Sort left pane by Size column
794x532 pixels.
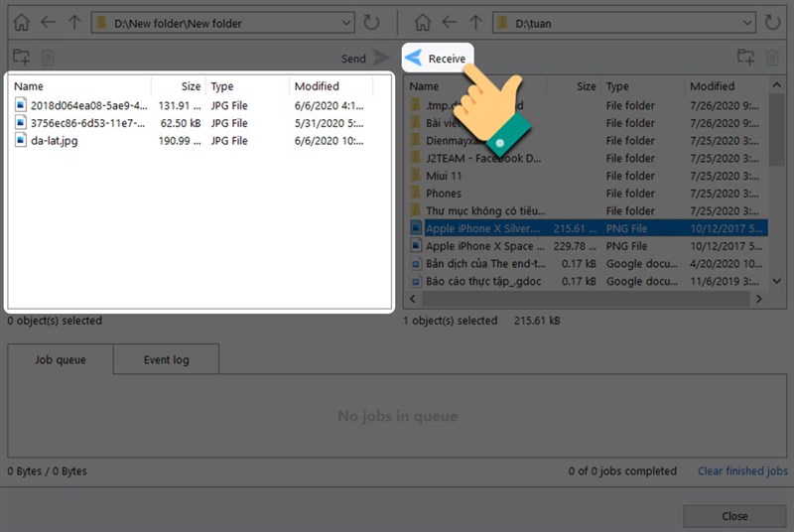[x=179, y=86]
